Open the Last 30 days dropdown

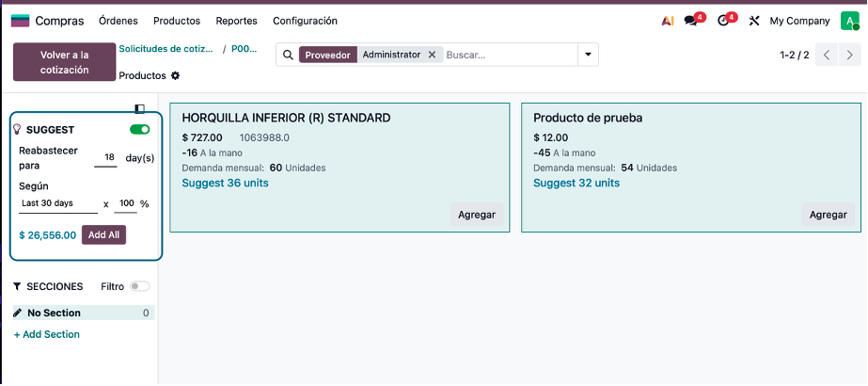pos(58,203)
